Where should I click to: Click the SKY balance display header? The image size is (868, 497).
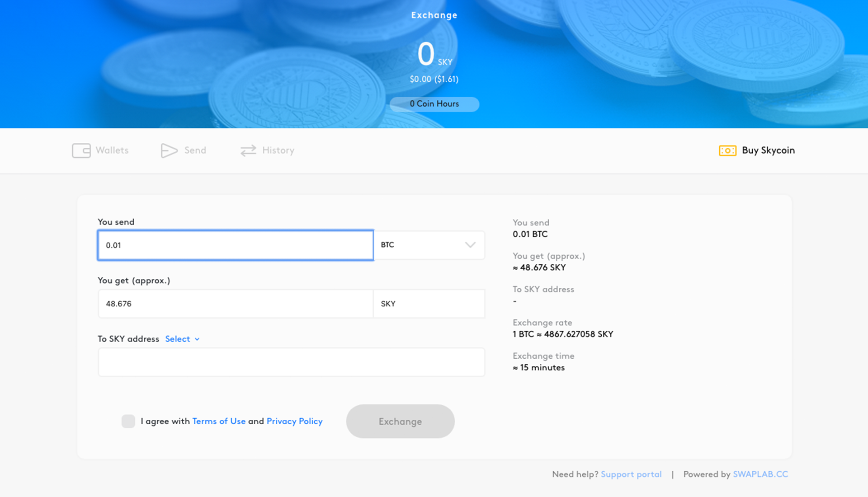click(434, 54)
